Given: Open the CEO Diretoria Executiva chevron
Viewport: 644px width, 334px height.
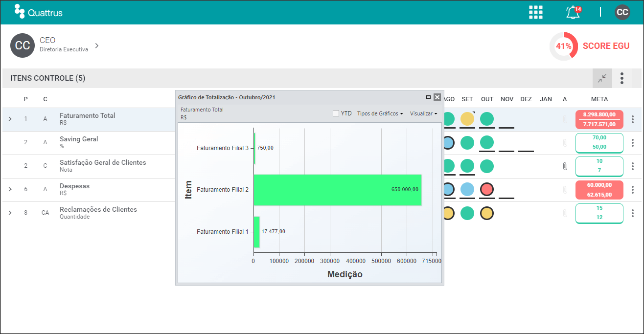Looking at the screenshot, I should (97, 45).
